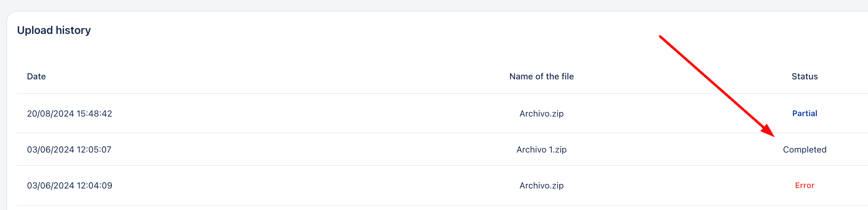The image size is (868, 210).
Task: Click the Upload history heading
Action: pos(54,30)
